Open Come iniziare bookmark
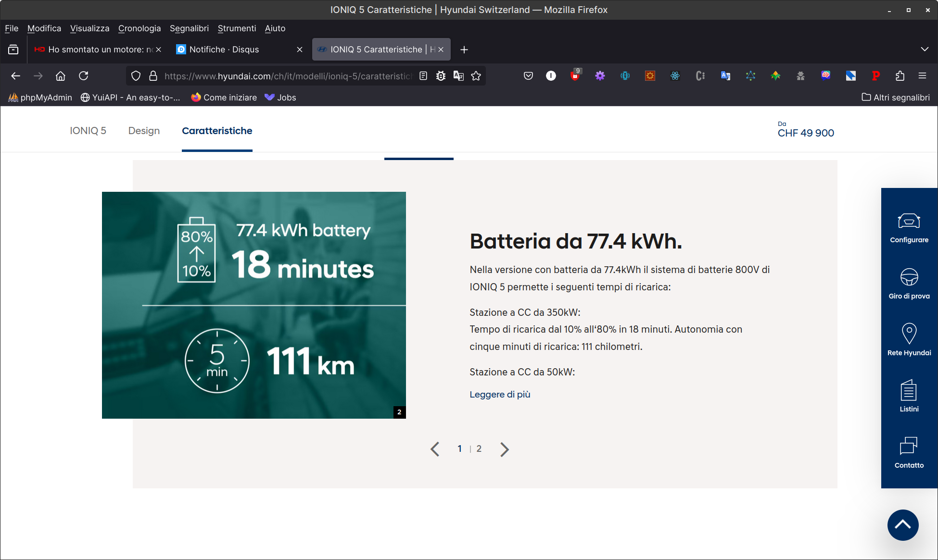 pos(224,98)
